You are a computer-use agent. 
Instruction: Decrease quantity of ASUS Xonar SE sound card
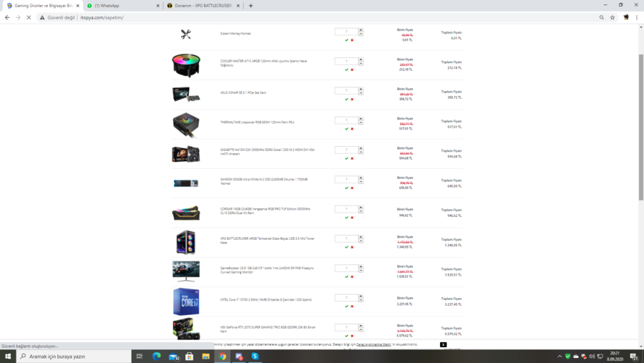361,92
